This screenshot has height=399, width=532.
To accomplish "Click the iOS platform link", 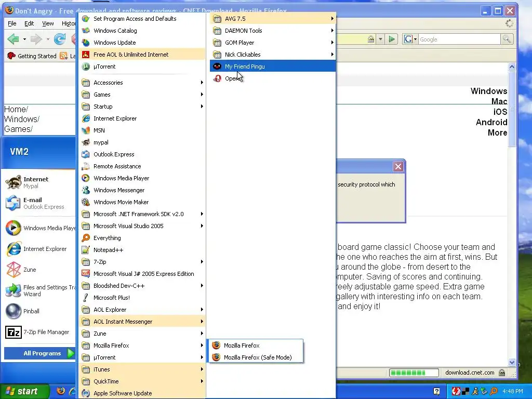I will point(500,112).
